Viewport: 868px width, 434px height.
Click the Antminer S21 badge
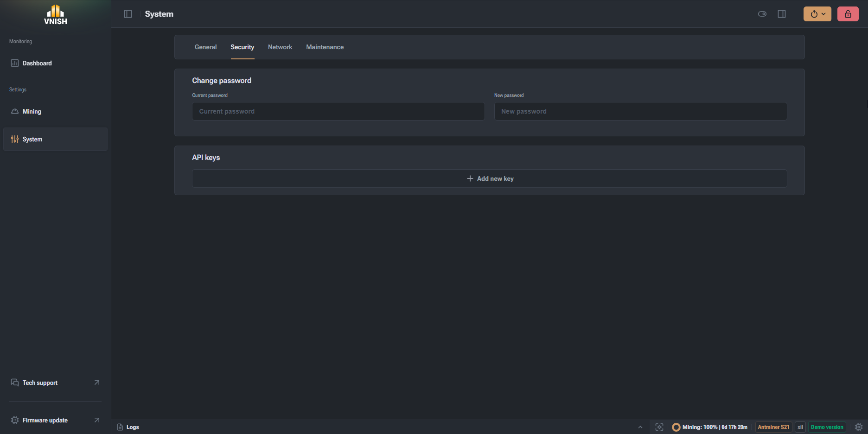coord(773,427)
